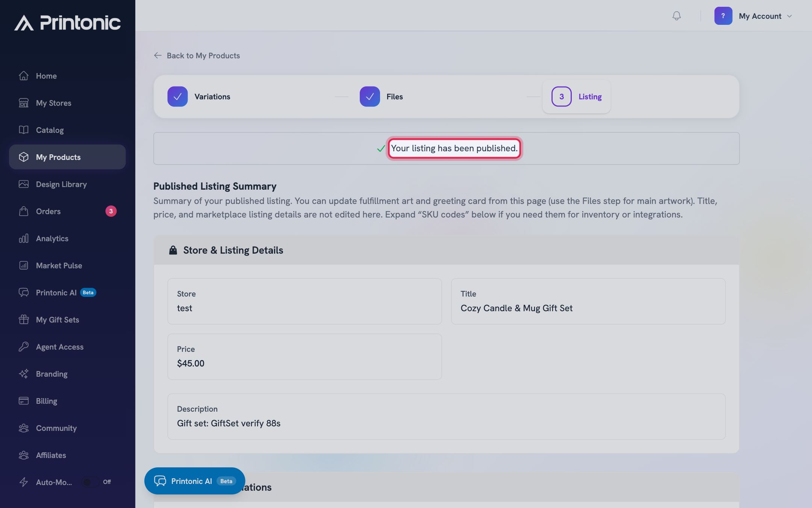Click the Store field value test

click(185, 308)
